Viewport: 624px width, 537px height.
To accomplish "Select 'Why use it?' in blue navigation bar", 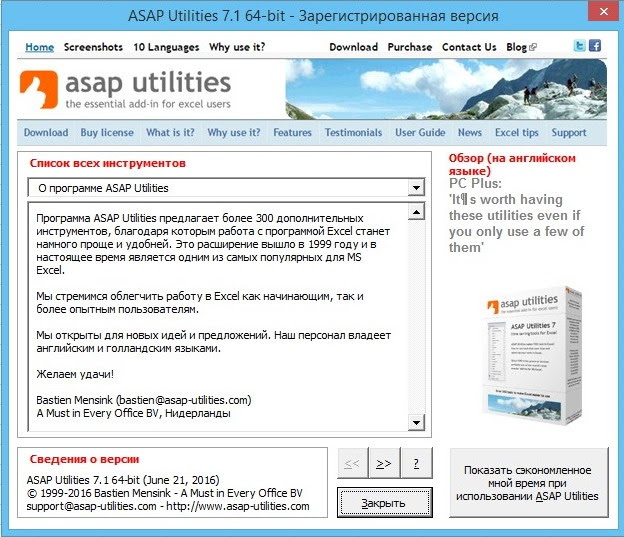I will [234, 133].
